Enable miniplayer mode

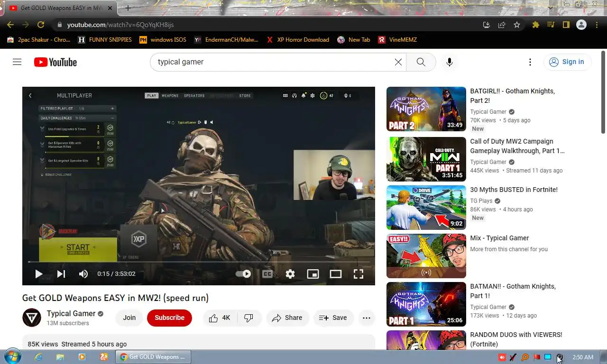click(313, 273)
